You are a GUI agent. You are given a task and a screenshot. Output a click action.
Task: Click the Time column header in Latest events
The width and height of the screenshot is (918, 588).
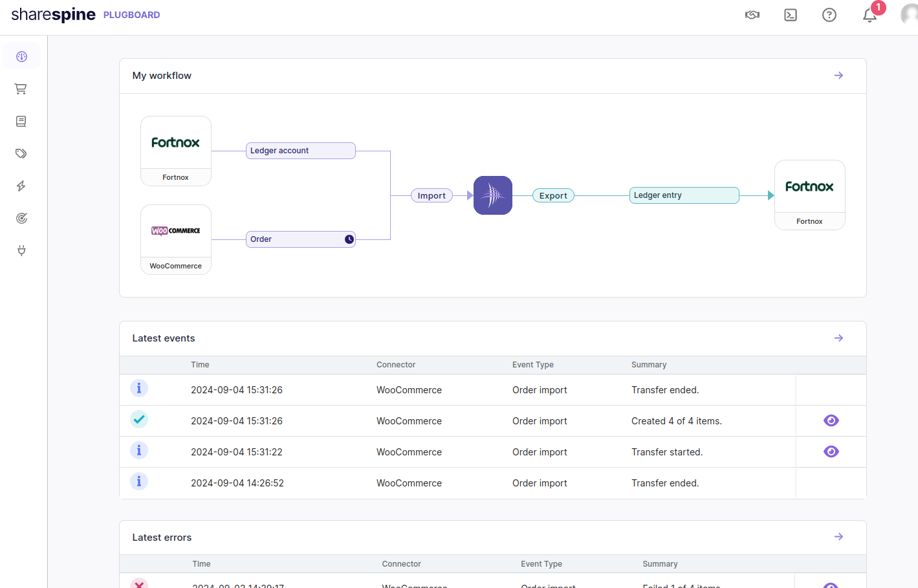pyautogui.click(x=200, y=365)
